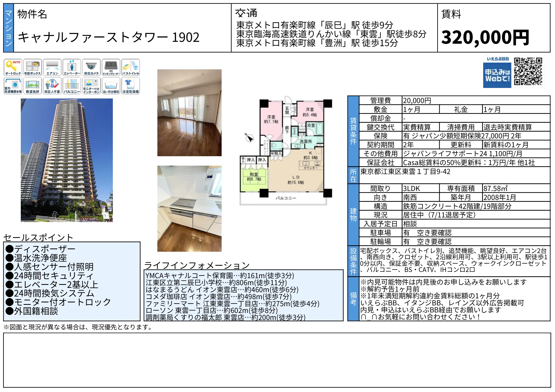The height and width of the screenshot is (392, 555).
Task: Click the 宅配ボックス icon
Action: click(32, 67)
